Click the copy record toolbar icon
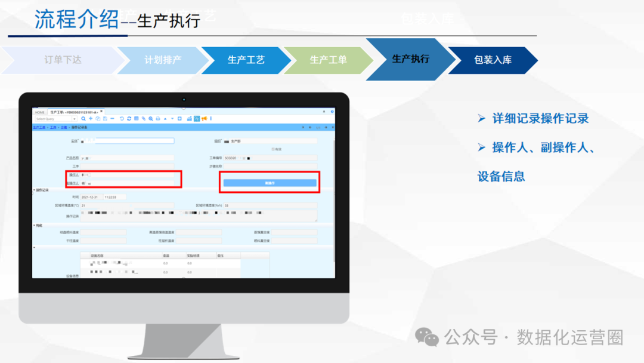The width and height of the screenshot is (644, 363). 98,119
